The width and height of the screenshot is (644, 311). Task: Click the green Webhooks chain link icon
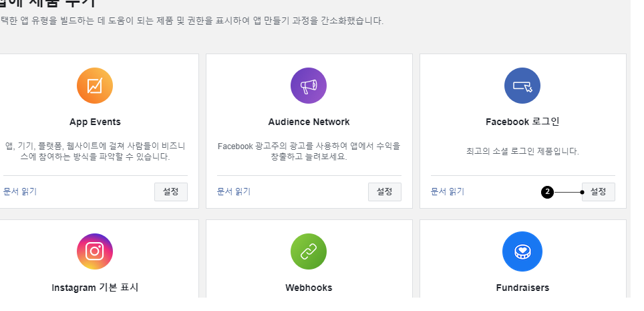point(309,251)
